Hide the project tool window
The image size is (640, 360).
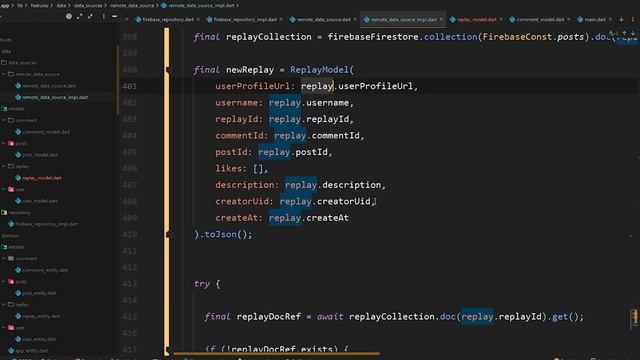click(x=115, y=16)
